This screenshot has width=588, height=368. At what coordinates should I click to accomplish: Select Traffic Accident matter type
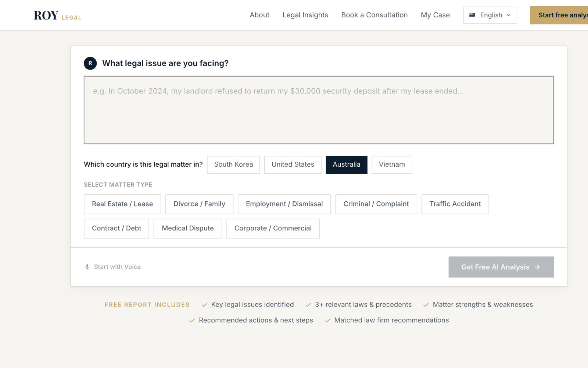pyautogui.click(x=455, y=204)
